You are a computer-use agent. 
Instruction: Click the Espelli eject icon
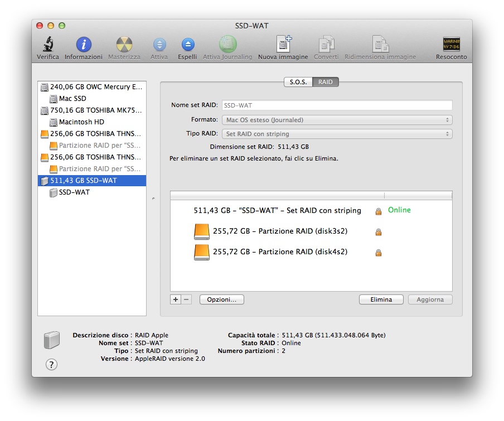(x=187, y=45)
